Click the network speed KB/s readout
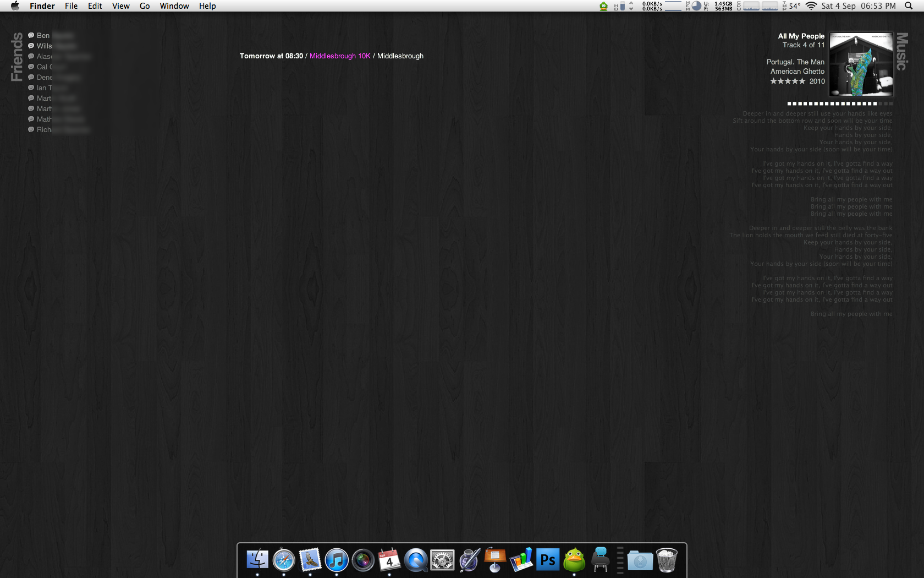This screenshot has height=578, width=924. 652,6
